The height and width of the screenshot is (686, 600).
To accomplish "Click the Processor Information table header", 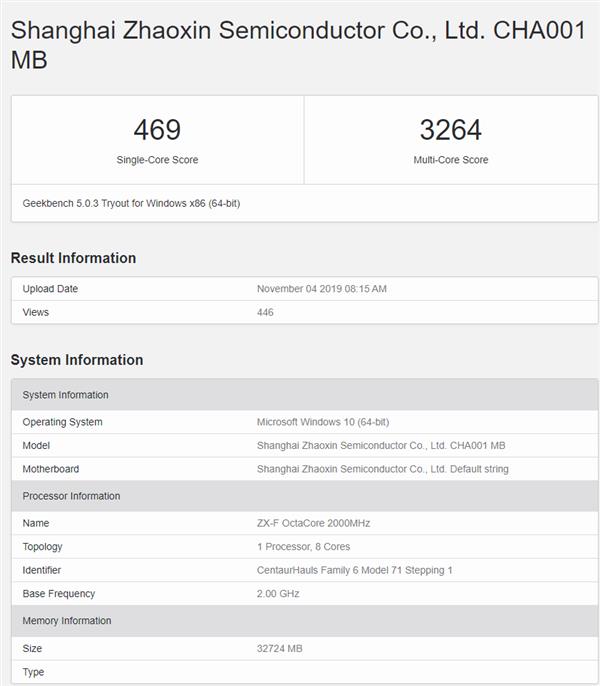I will [x=71, y=496].
